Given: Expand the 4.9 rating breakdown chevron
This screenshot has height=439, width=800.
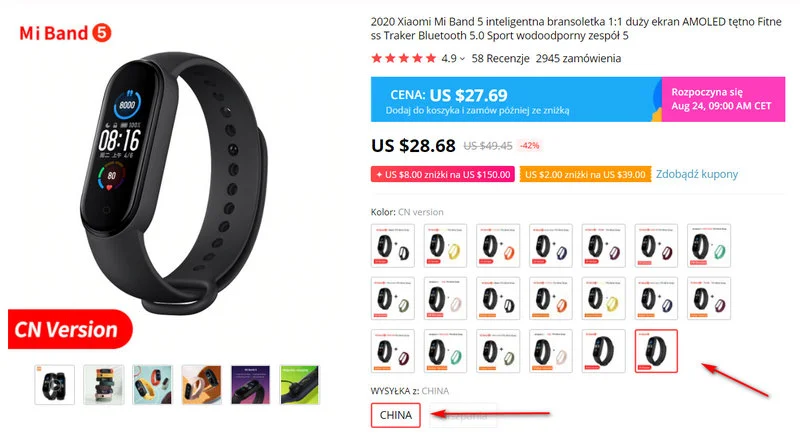Looking at the screenshot, I should (x=462, y=59).
